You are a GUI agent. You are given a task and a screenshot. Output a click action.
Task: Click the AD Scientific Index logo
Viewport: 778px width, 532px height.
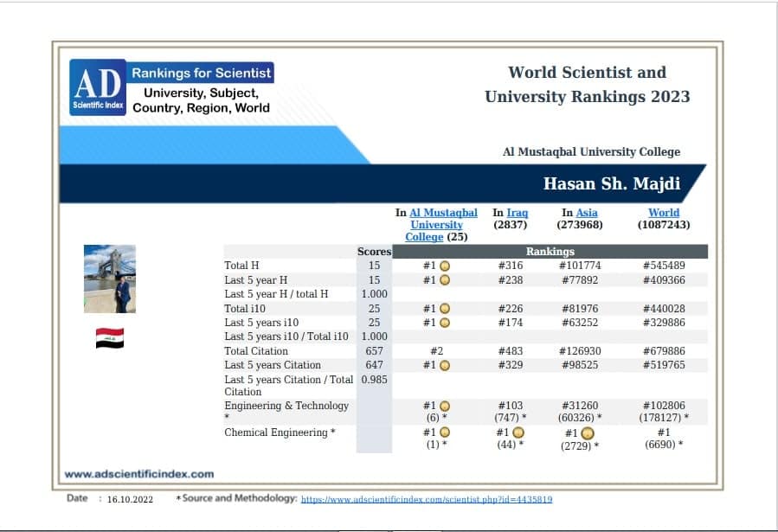pos(98,87)
